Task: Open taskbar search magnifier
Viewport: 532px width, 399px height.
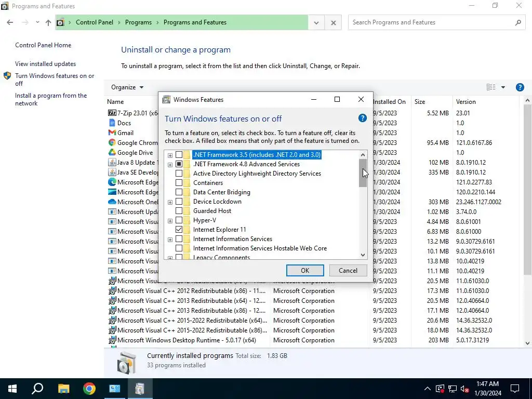Action: point(37,389)
